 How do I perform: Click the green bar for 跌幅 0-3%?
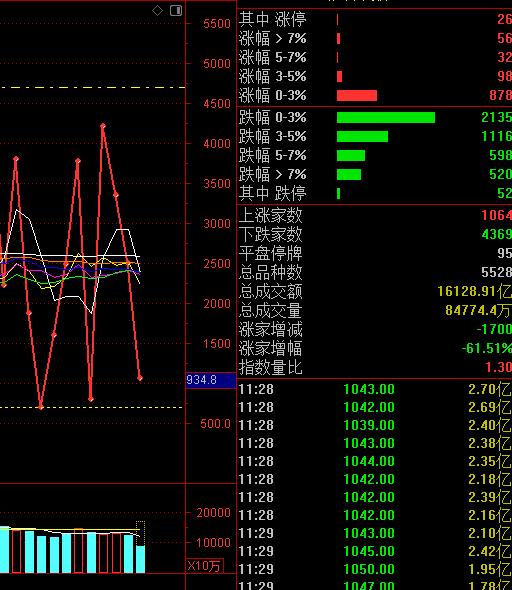tap(386, 117)
